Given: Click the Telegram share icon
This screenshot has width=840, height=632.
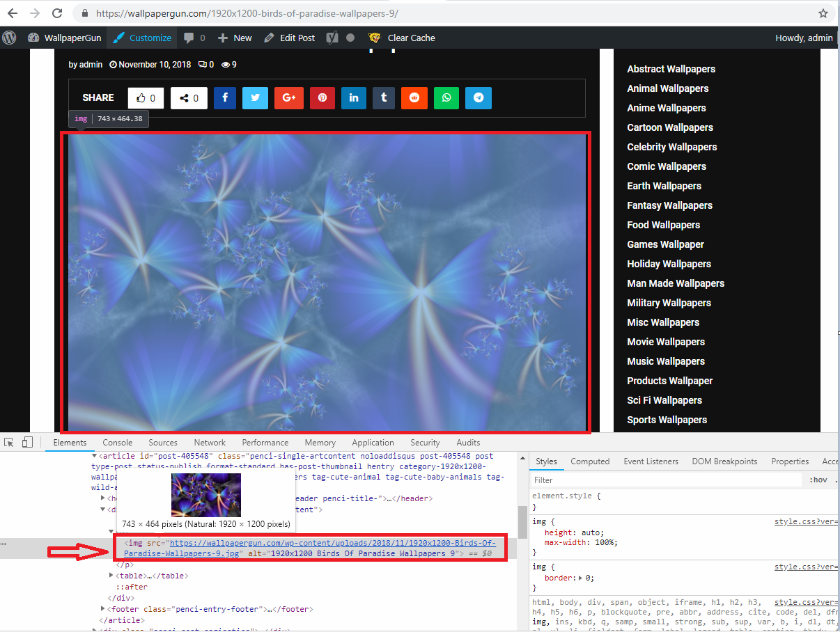Looking at the screenshot, I should click(479, 98).
